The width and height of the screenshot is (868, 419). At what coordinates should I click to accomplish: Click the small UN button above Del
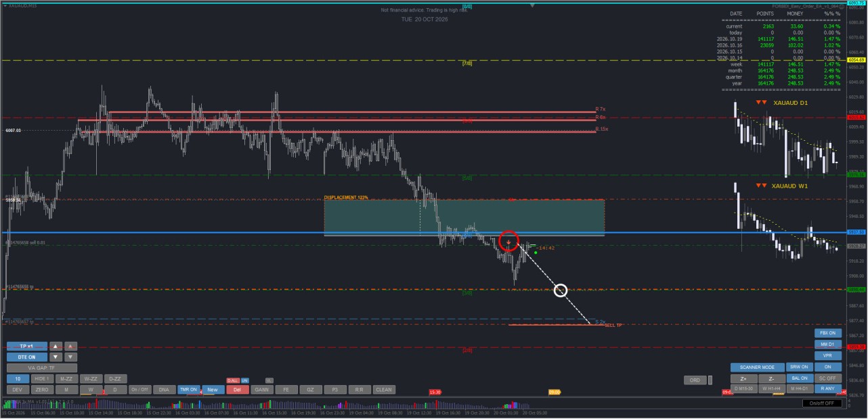[x=245, y=380]
